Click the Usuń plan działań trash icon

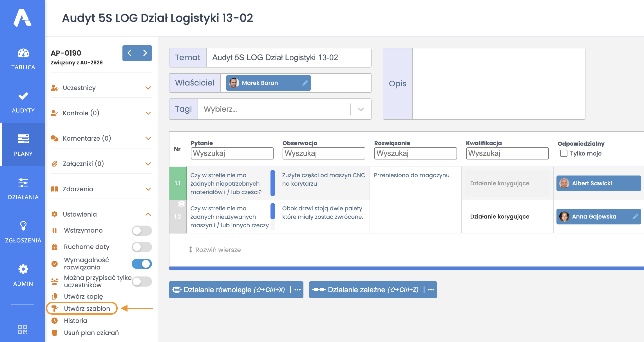[x=55, y=333]
